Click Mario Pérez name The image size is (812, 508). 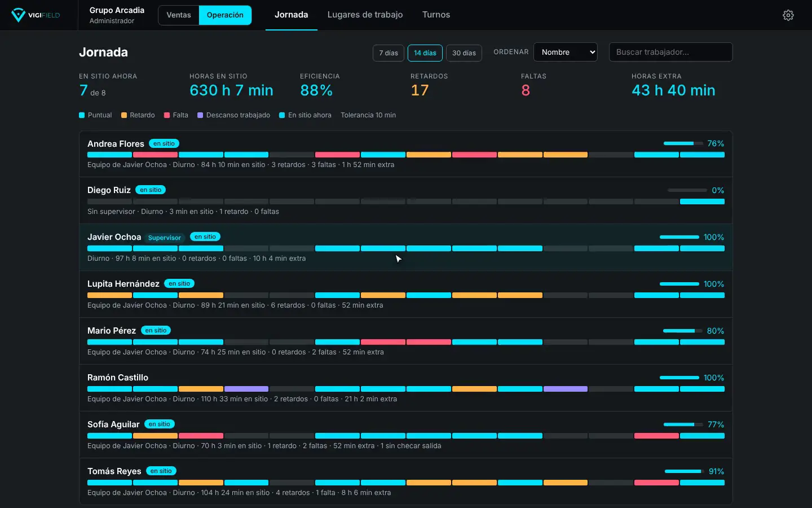click(x=112, y=331)
